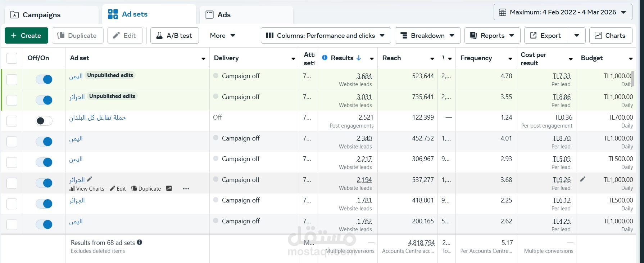Tick the select-all checkbox in the table header
This screenshot has height=263, width=644.
click(x=12, y=58)
